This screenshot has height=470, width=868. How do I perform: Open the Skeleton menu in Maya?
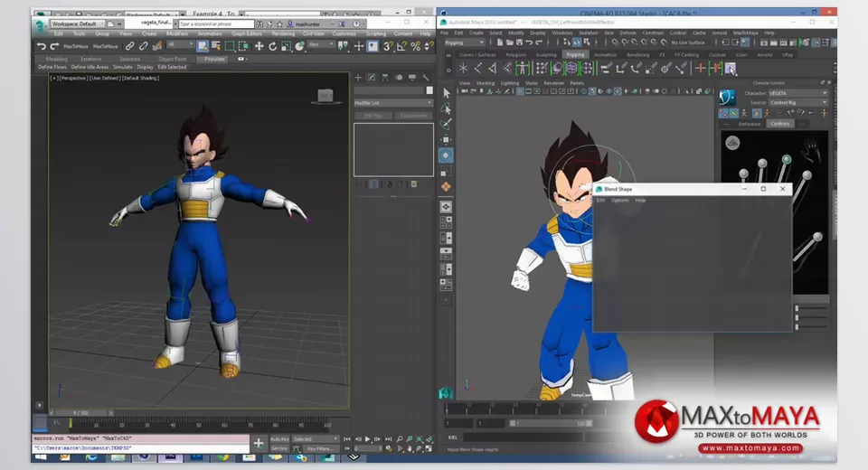588,33
